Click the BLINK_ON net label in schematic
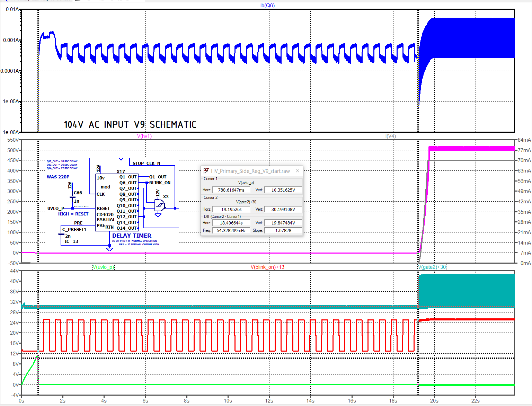Image resolution: width=532 pixels, height=406 pixels. coord(160,183)
